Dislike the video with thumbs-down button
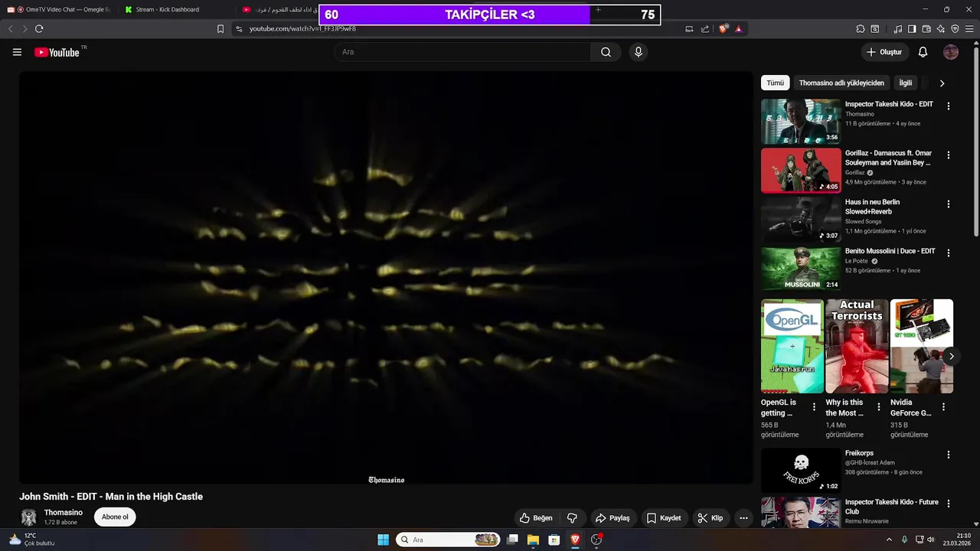 pos(572,518)
